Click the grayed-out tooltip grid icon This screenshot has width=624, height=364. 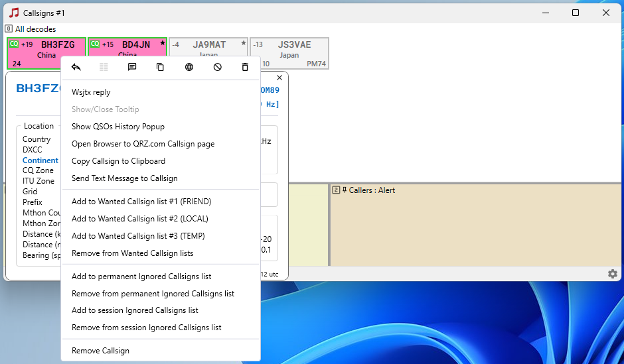pos(104,67)
